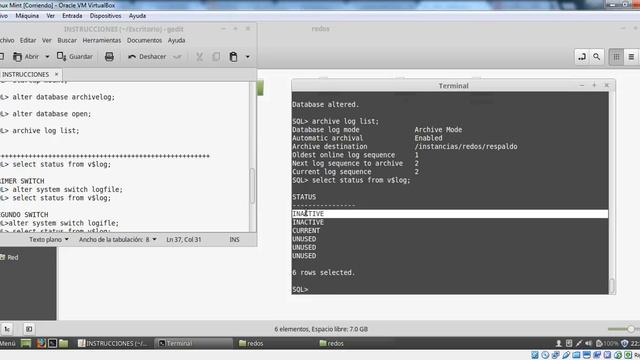
Task: Open the files folder launcher on taskbar
Action: coord(64,343)
